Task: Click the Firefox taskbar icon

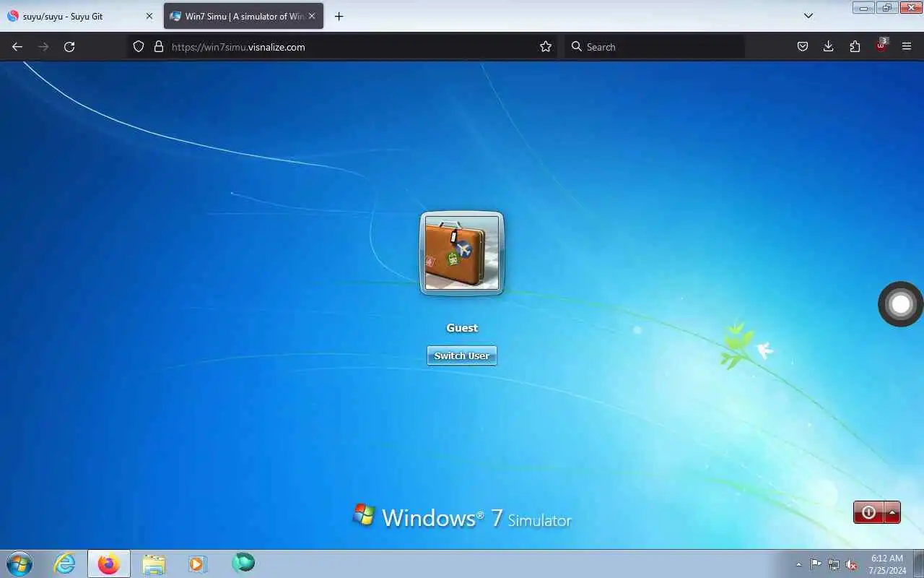Action: 109,564
